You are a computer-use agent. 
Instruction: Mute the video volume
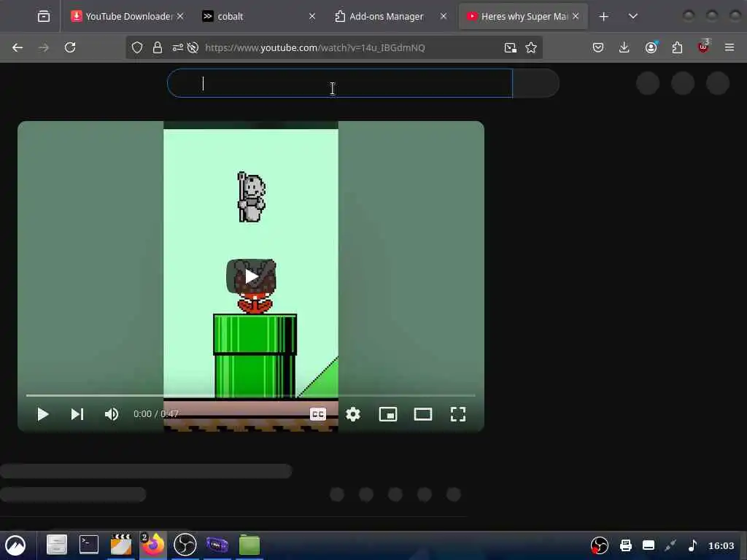(x=112, y=414)
